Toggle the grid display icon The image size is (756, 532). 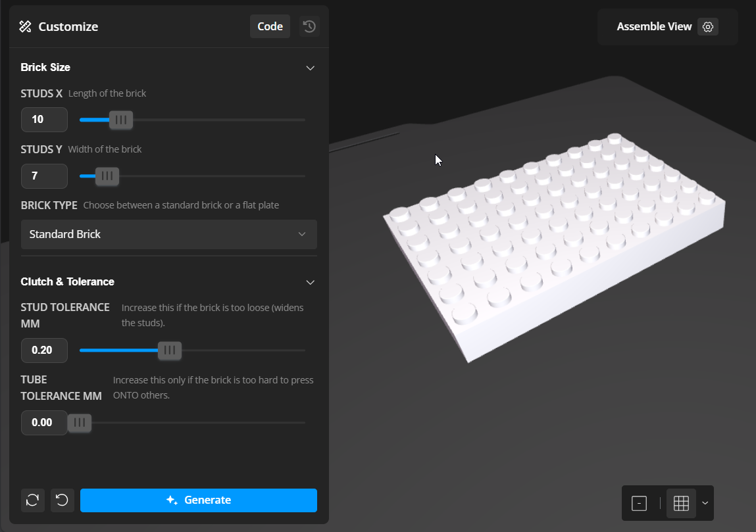tap(681, 503)
